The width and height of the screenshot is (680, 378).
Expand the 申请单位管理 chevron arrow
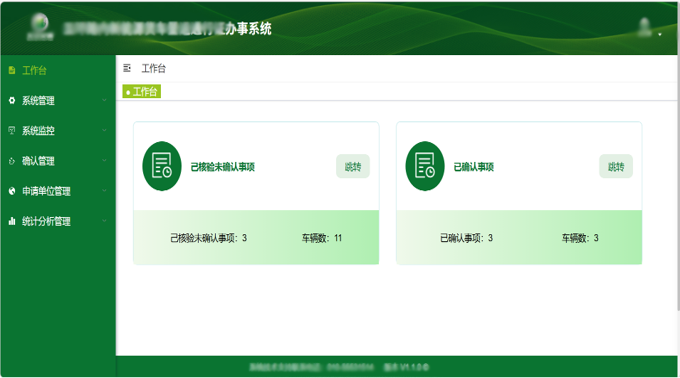tap(104, 190)
